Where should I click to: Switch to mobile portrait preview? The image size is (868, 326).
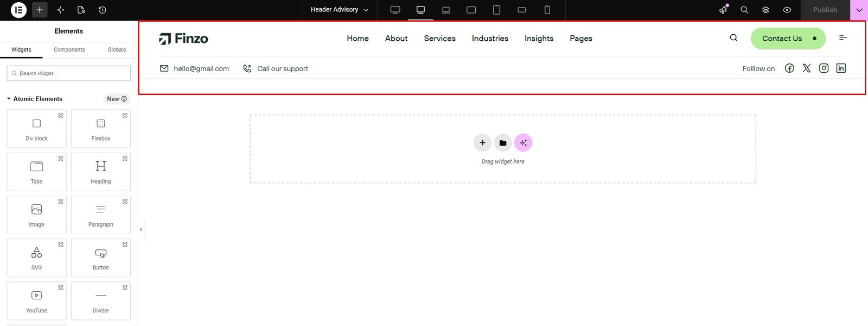547,10
